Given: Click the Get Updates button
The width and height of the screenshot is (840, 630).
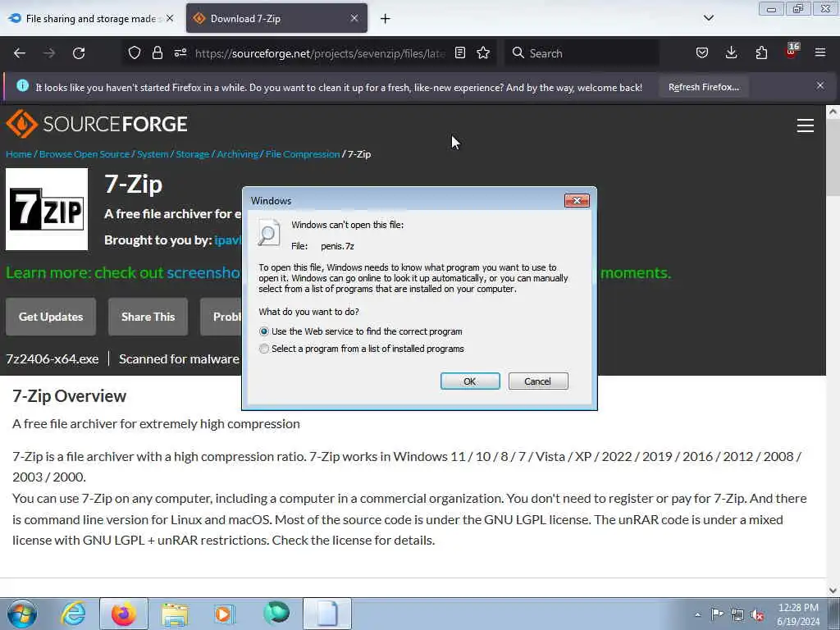Looking at the screenshot, I should 51,317.
